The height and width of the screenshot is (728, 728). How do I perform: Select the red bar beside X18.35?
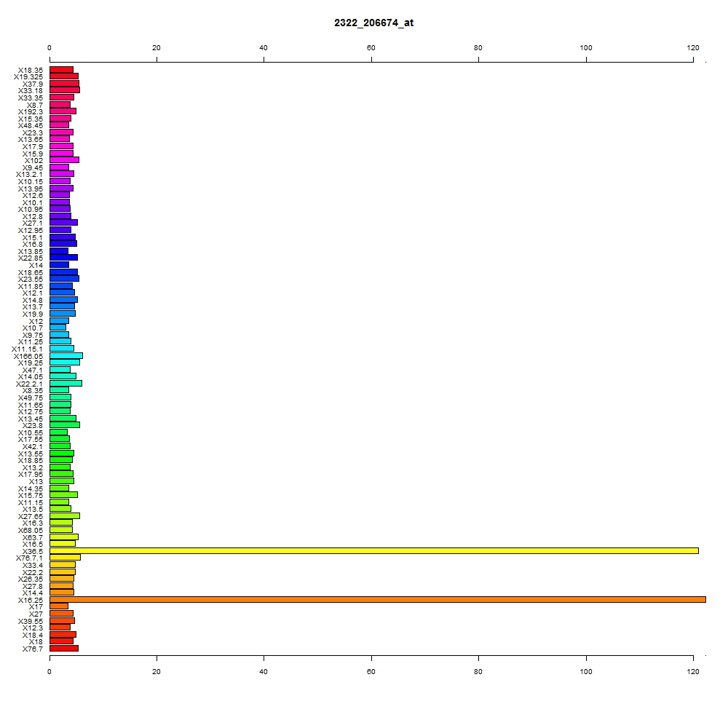tap(62, 70)
